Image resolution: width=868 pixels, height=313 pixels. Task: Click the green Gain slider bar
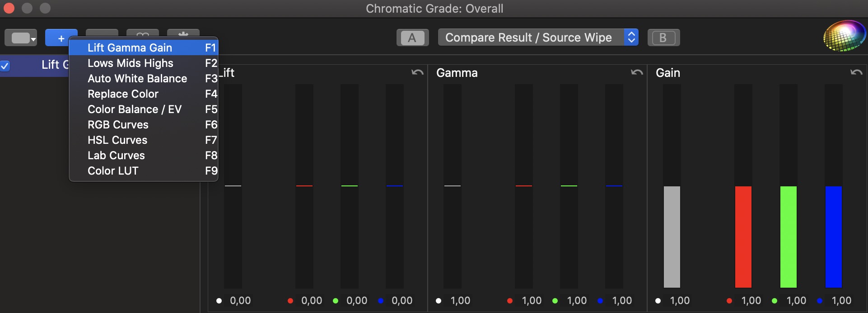point(789,237)
